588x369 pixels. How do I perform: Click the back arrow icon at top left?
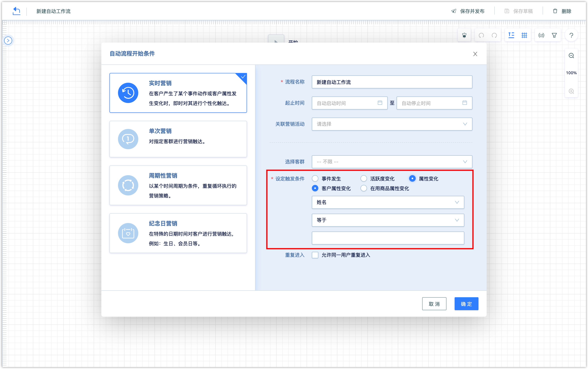(16, 11)
